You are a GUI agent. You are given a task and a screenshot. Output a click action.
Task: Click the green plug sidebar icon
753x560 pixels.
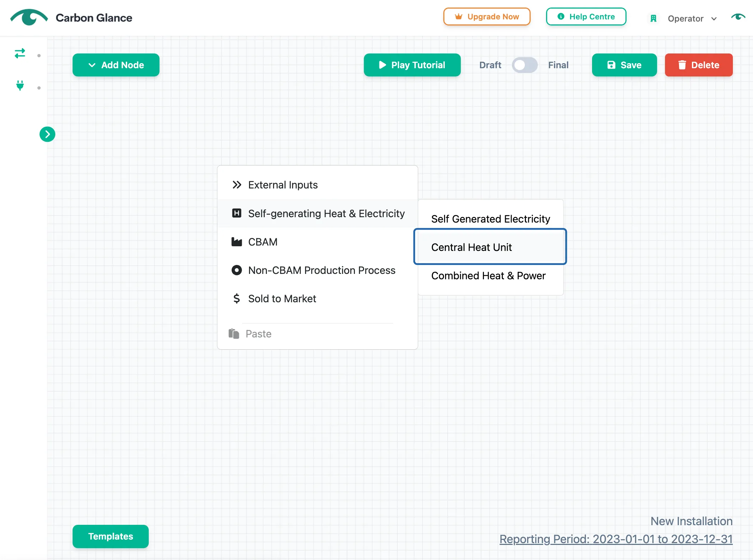tap(20, 85)
